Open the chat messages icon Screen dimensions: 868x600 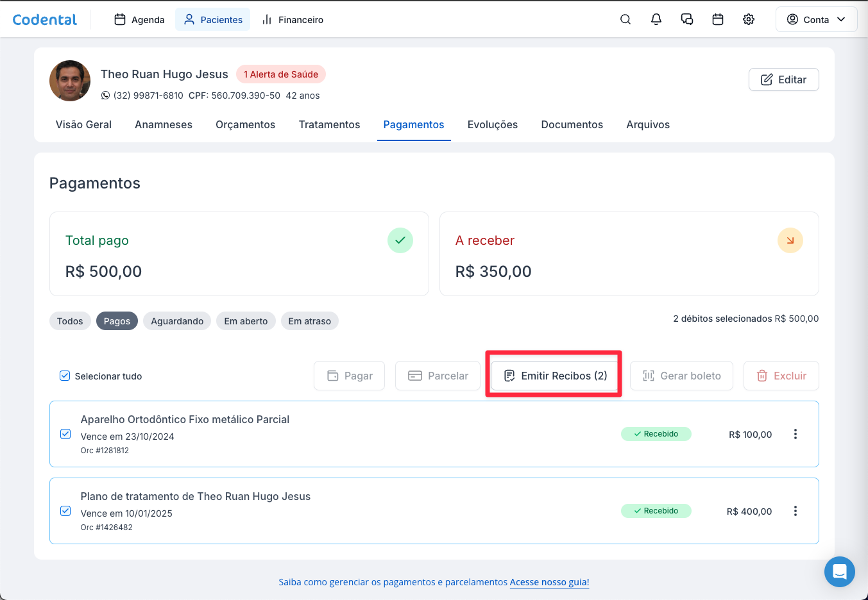tap(687, 19)
